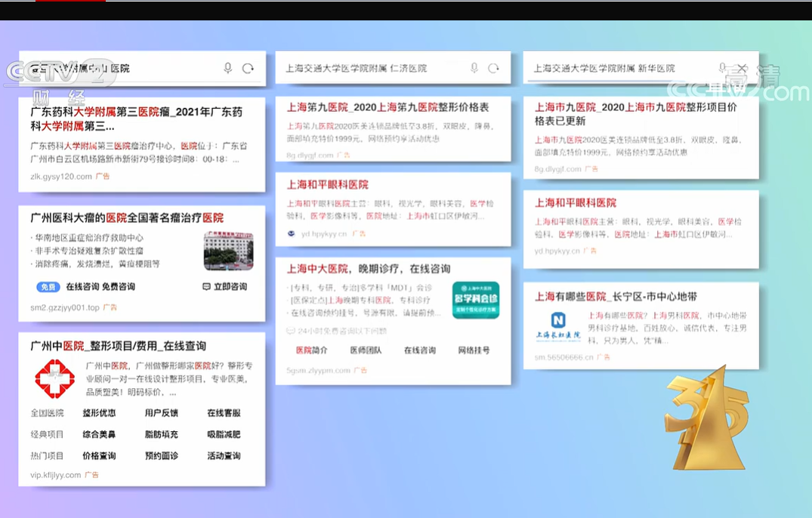The image size is (812, 518).
Task: Click yd.hpykyy.cn URL in the right column
Action: coord(557,251)
